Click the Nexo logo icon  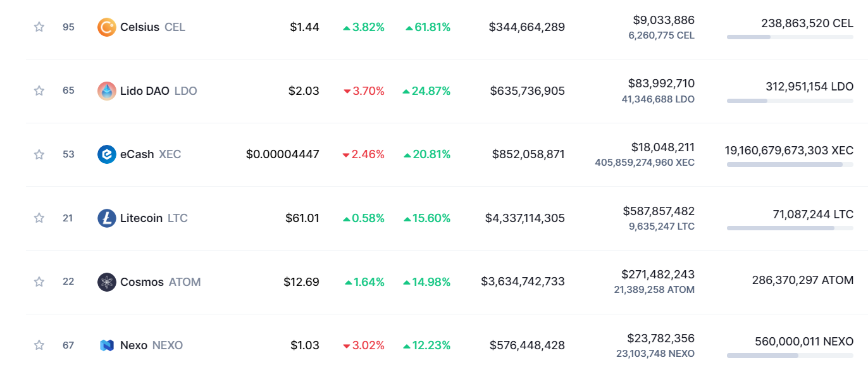click(106, 345)
